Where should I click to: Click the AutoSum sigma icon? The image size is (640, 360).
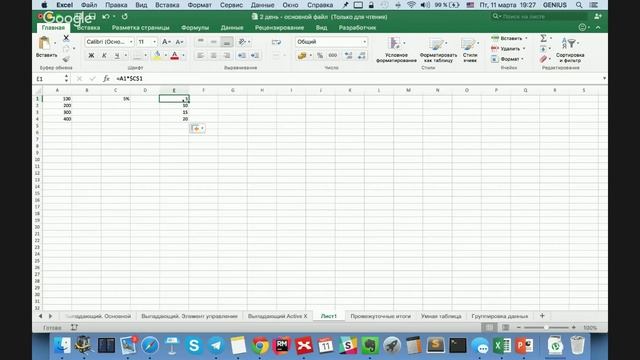click(x=543, y=38)
